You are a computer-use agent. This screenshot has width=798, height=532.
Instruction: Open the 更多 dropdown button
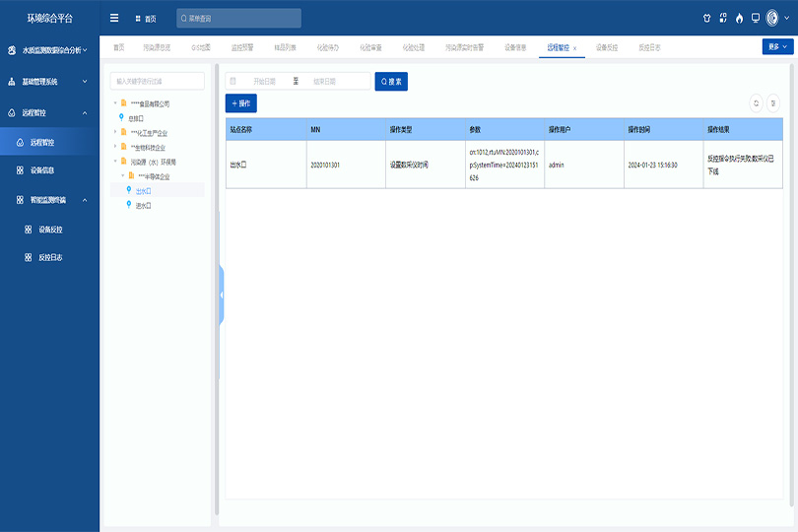(776, 46)
